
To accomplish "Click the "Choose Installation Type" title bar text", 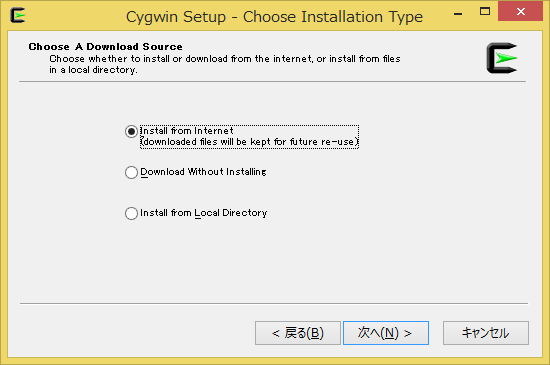I will pyautogui.click(x=333, y=17).
